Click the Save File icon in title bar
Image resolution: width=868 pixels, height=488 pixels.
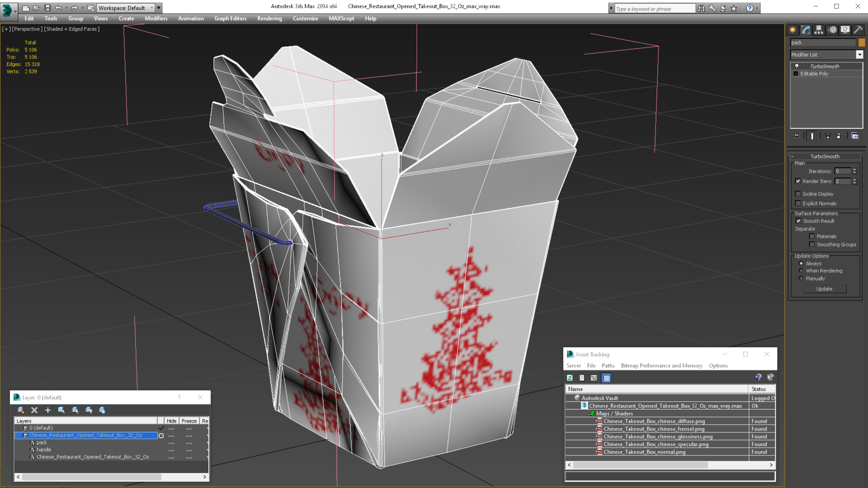48,8
